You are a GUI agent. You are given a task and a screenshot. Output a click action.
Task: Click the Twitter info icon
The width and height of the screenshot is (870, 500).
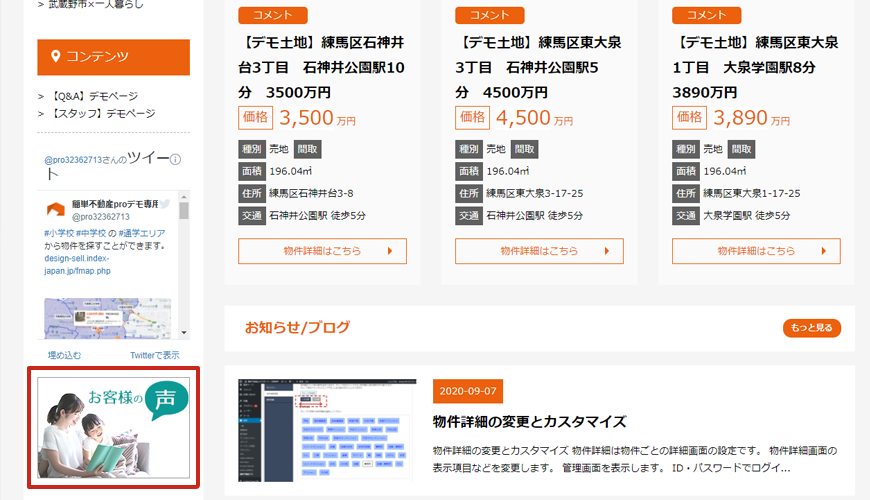(175, 160)
